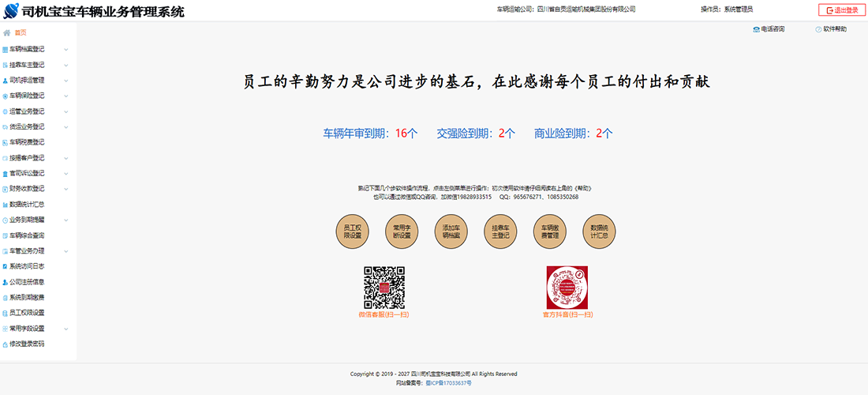Expand the 官司诉讼登记 menu chevron
This screenshot has height=395, width=868.
click(65, 173)
